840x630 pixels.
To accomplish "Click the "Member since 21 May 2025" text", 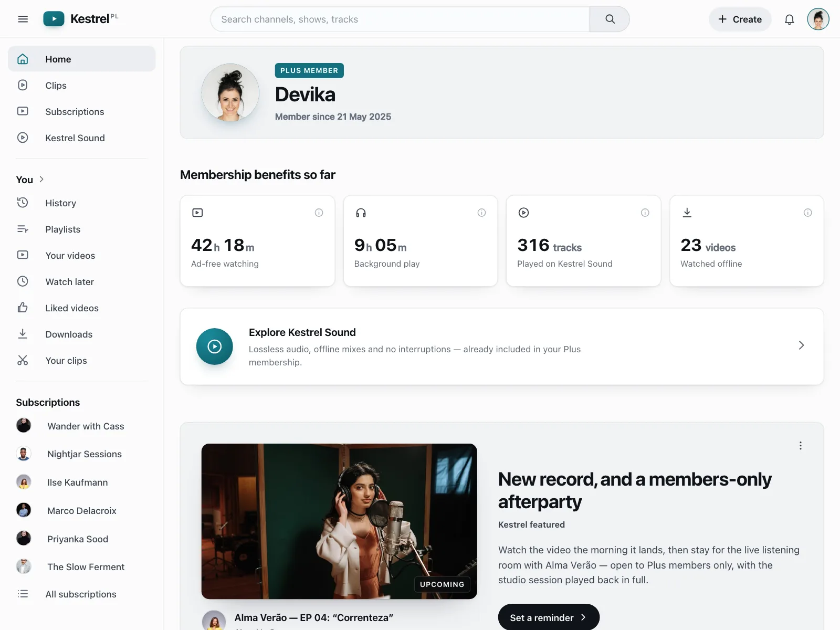I will (333, 117).
